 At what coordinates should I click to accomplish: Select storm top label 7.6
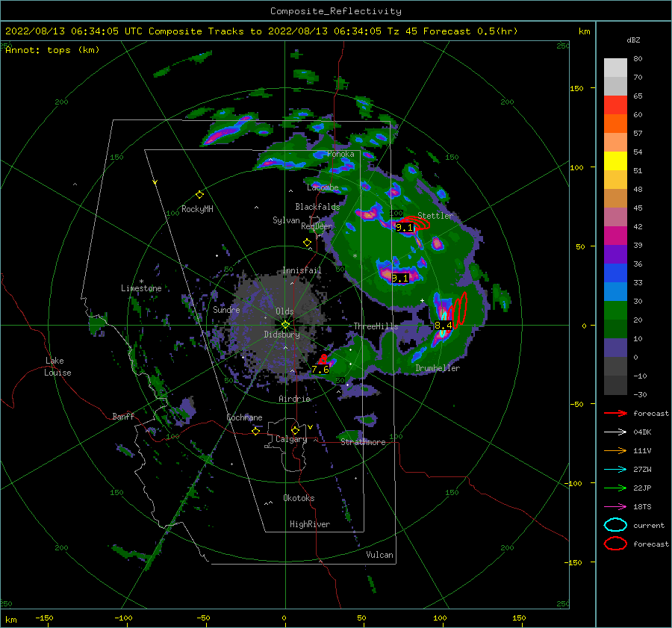[x=320, y=370]
